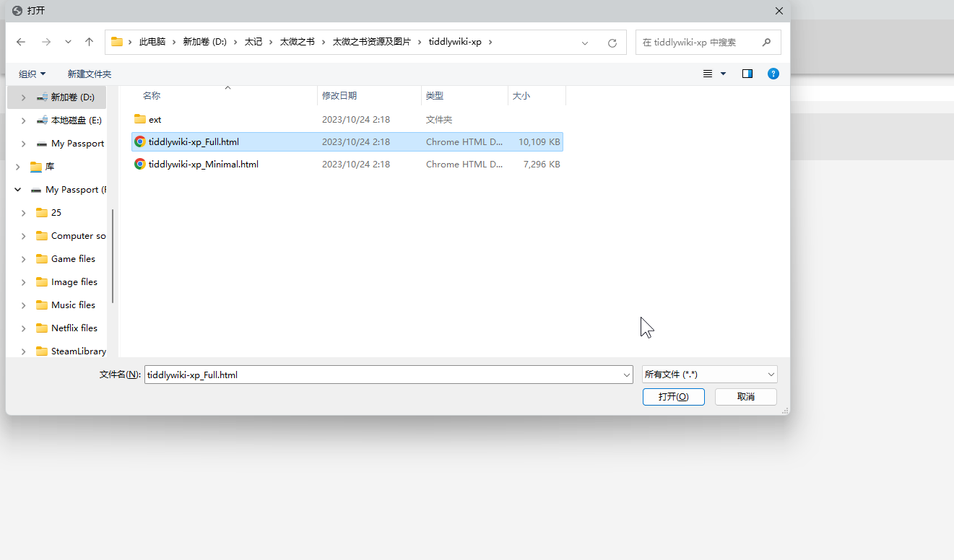Toggle the preview pane
The image size is (954, 560).
click(747, 74)
